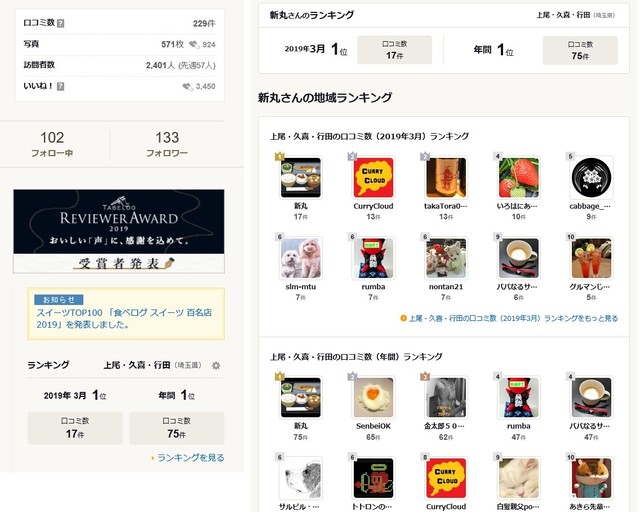
Task: Open nontan21's user name link
Action: pyautogui.click(x=446, y=287)
